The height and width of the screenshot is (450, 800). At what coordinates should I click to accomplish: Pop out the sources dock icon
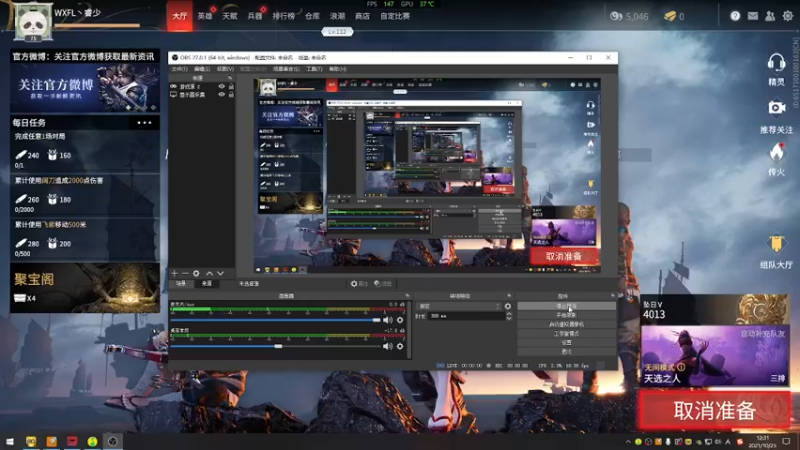point(230,78)
